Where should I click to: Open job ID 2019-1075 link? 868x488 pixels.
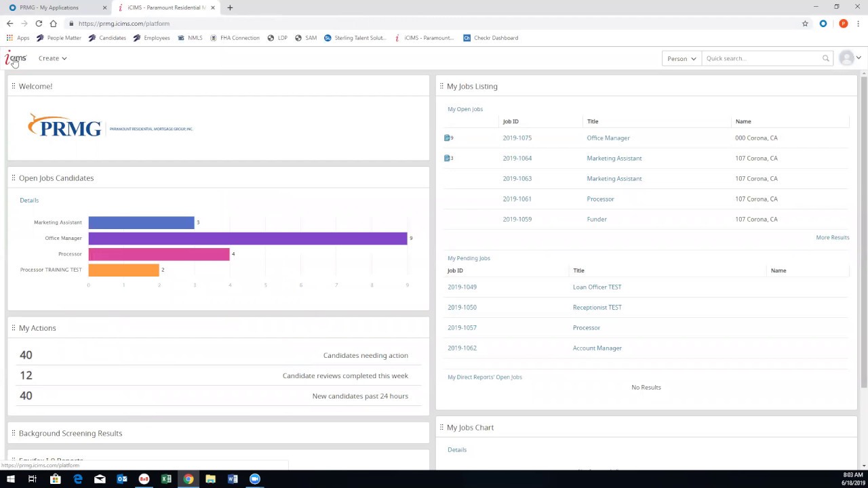click(x=517, y=138)
